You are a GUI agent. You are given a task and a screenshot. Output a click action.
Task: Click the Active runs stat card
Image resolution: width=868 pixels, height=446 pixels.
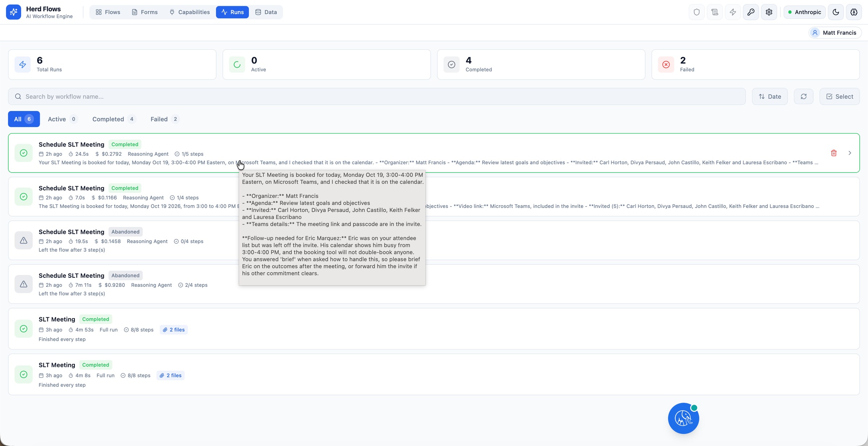point(327,64)
